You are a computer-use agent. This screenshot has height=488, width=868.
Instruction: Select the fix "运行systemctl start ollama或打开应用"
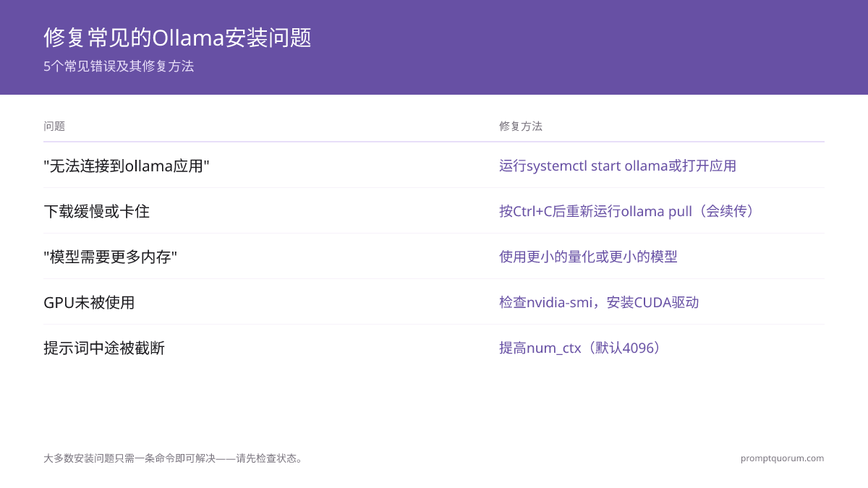618,166
